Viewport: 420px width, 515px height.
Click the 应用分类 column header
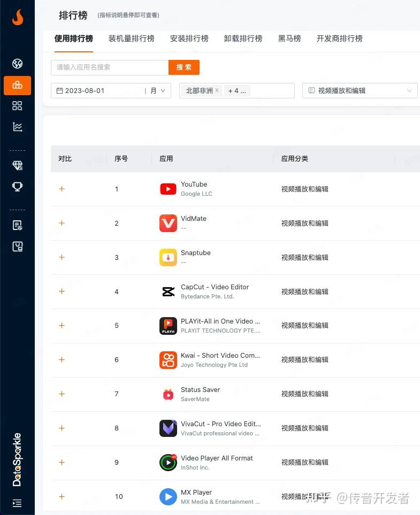click(x=295, y=159)
